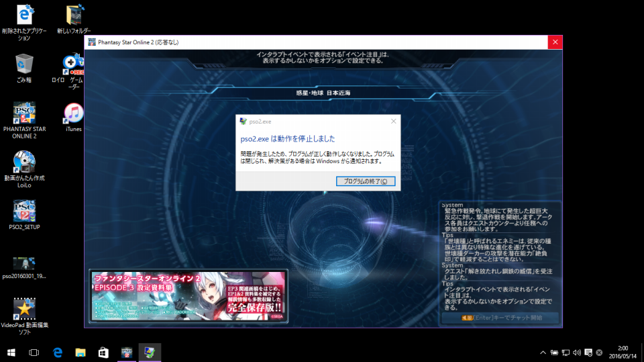Open the action center notification icon
This screenshot has width=644, height=362.
pyautogui.click(x=588, y=353)
